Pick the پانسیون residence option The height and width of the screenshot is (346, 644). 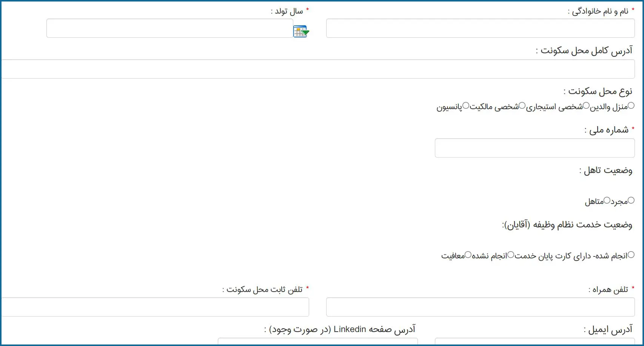coord(466,106)
